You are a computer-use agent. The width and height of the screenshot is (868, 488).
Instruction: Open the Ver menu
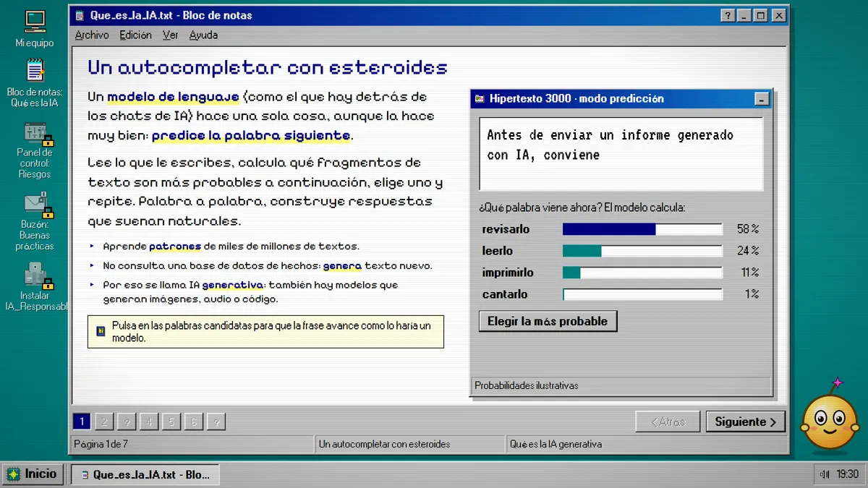[171, 35]
